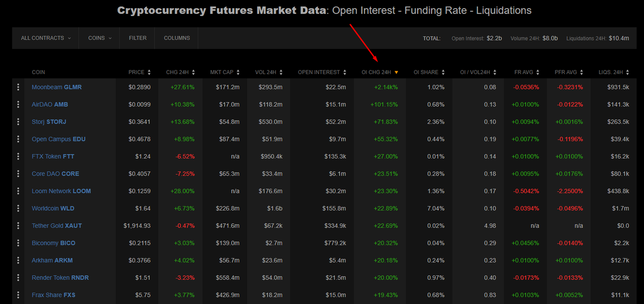644x304 pixels.
Task: Sort table by Open Interest column
Action: pos(323,72)
